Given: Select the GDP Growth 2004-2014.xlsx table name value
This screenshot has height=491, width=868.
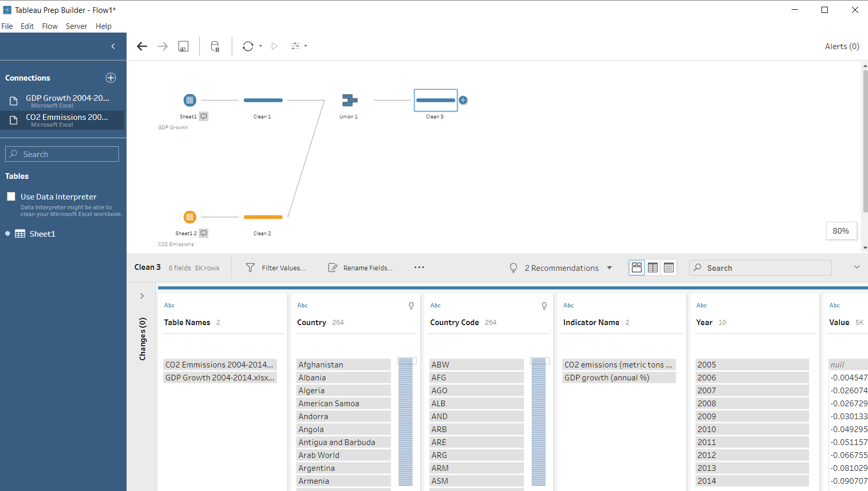Looking at the screenshot, I should coord(220,378).
